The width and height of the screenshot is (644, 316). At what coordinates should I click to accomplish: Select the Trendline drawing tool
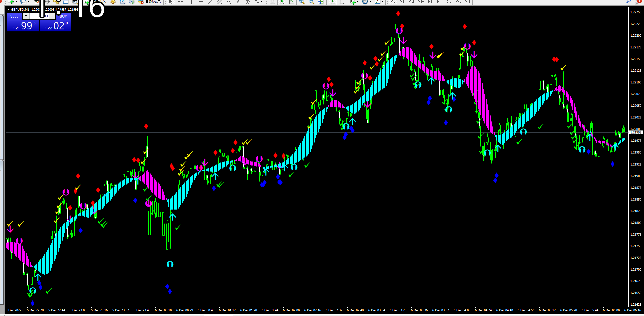[210, 2]
